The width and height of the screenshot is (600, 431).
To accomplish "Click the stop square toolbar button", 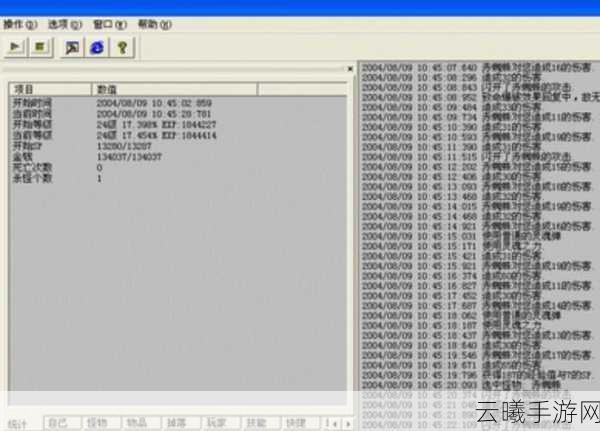I will coord(40,47).
